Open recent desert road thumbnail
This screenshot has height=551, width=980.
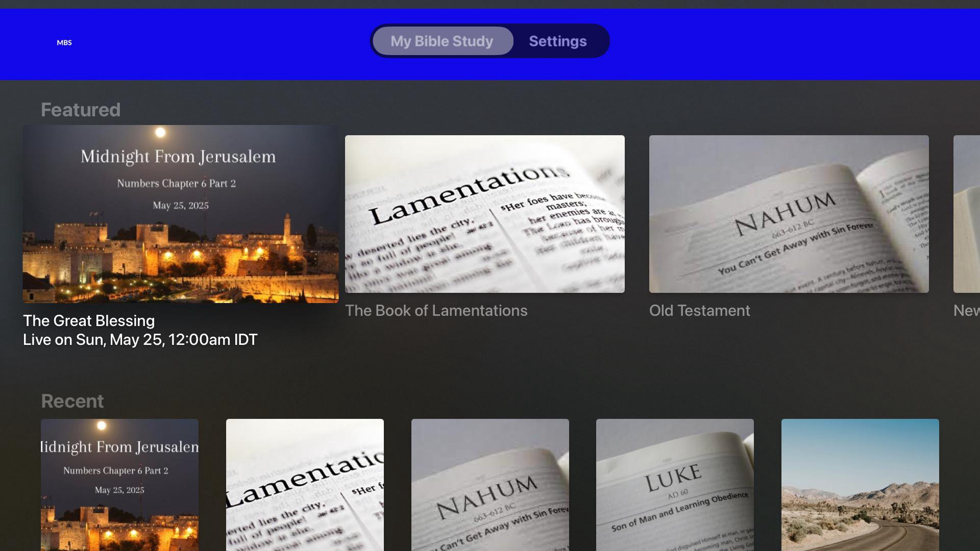point(860,485)
